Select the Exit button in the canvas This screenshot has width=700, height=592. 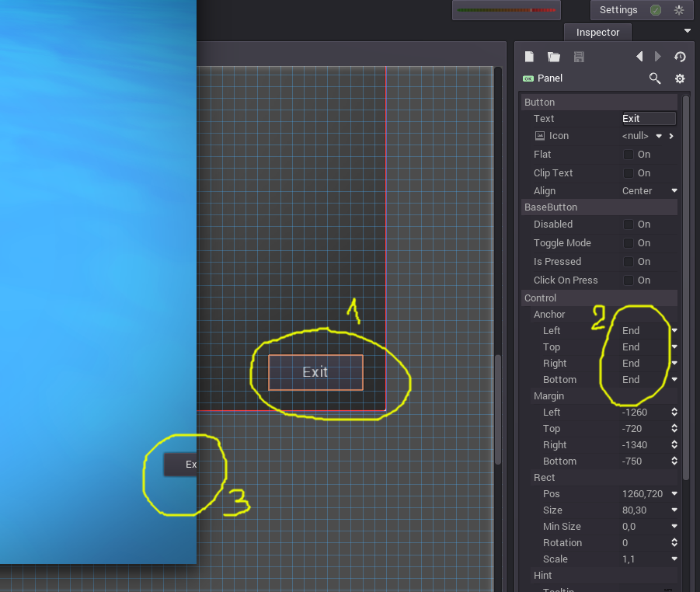315,372
